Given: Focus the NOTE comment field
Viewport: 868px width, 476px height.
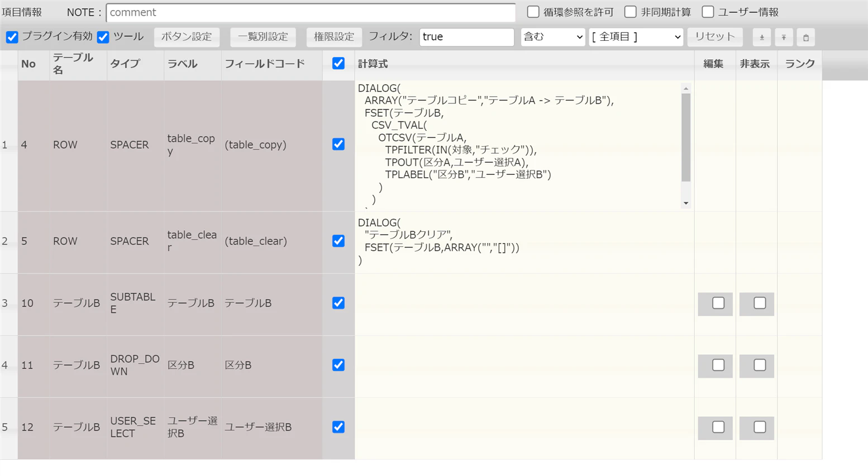Looking at the screenshot, I should click(311, 12).
